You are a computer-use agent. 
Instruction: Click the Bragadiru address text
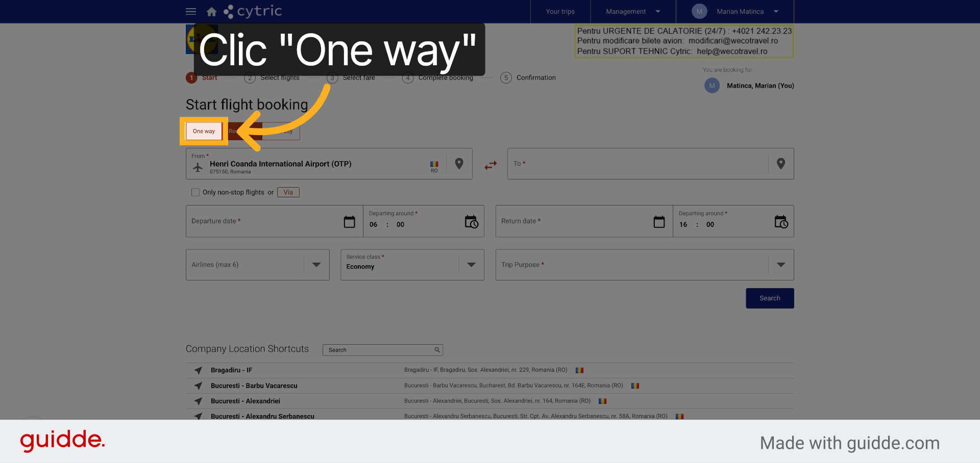point(485,370)
